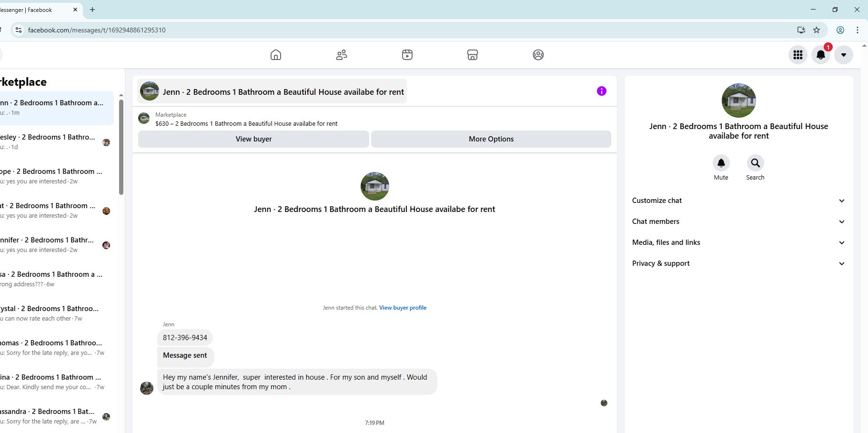868x433 pixels.
Task: Click Jennifer's 'super interested in house' message
Action: click(297, 382)
